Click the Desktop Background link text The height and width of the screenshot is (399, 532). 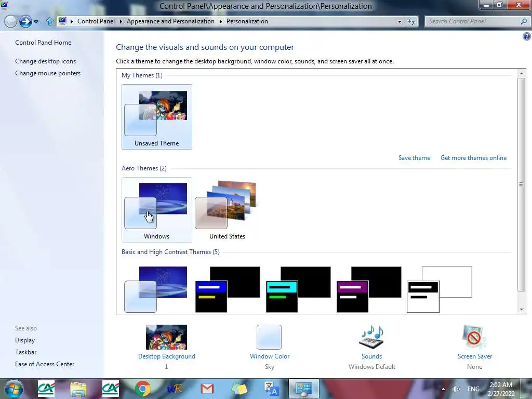[167, 356]
